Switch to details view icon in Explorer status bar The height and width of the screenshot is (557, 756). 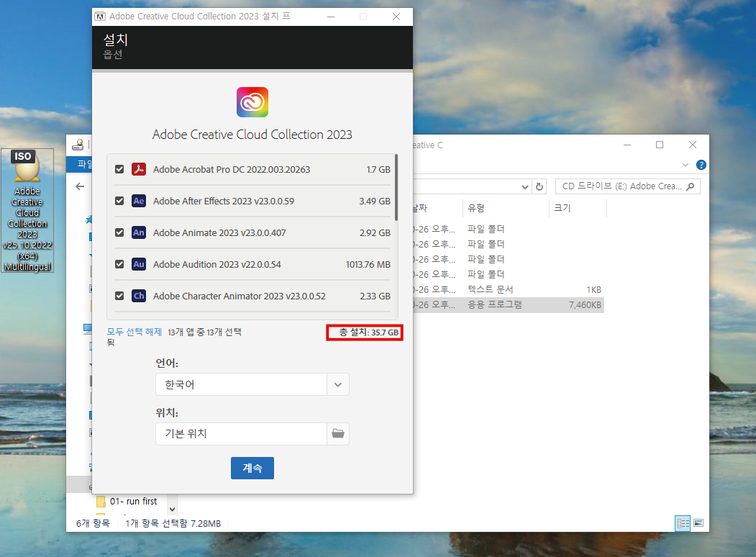[x=683, y=523]
